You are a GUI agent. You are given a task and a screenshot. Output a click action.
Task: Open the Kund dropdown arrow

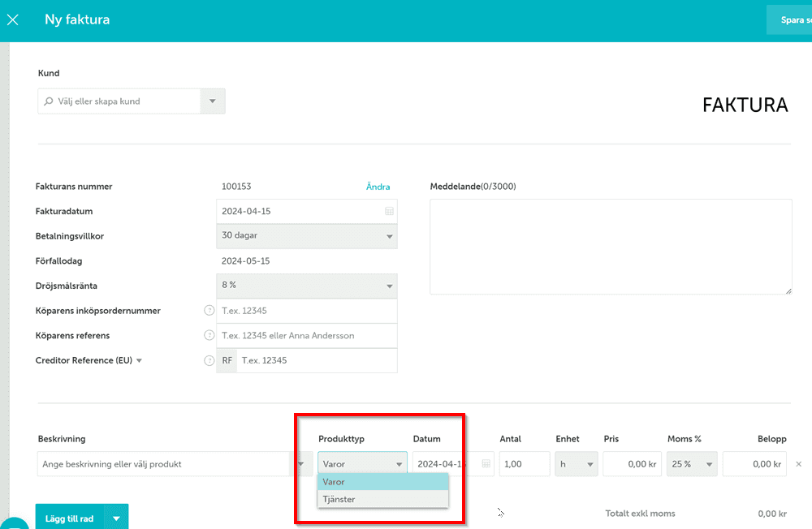point(212,101)
